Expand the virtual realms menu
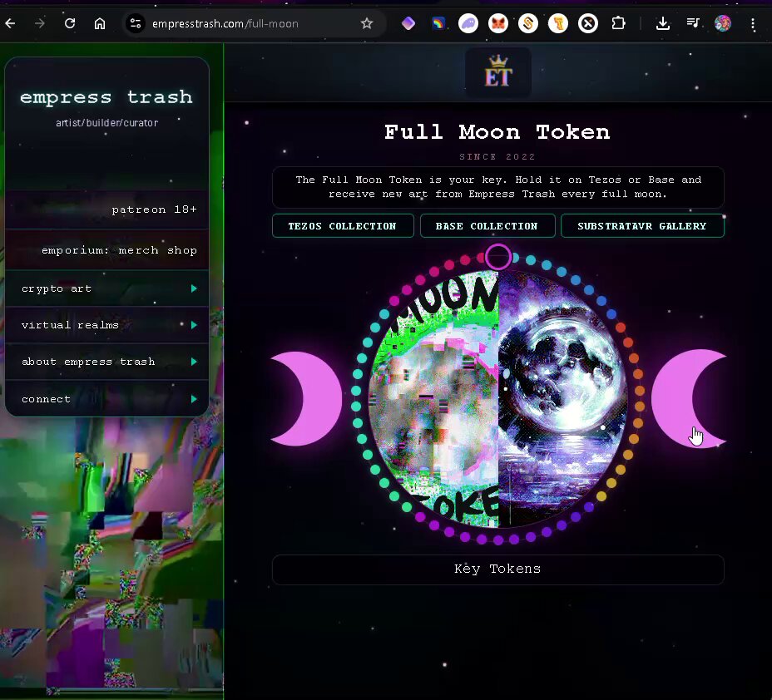The image size is (772, 700). click(x=106, y=325)
